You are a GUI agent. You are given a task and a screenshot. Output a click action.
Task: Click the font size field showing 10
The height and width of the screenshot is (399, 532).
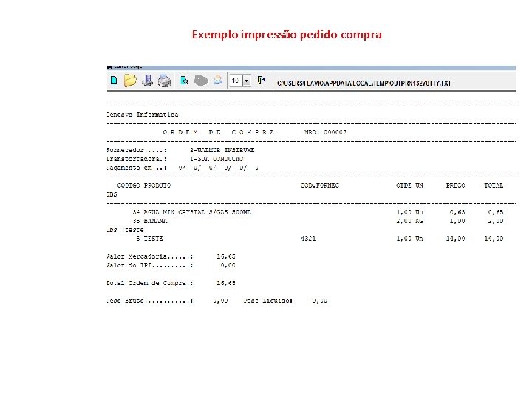(x=236, y=81)
